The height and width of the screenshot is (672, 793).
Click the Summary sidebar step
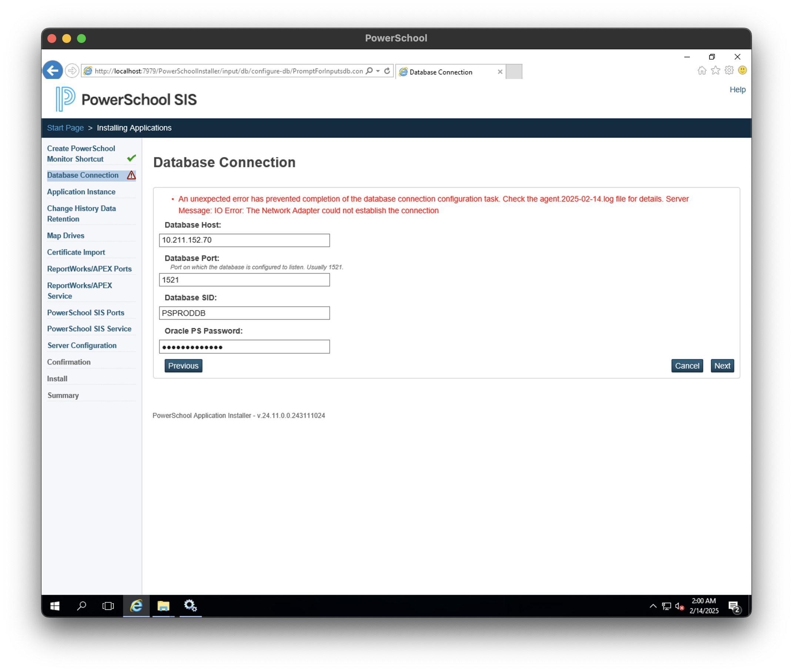[63, 396]
